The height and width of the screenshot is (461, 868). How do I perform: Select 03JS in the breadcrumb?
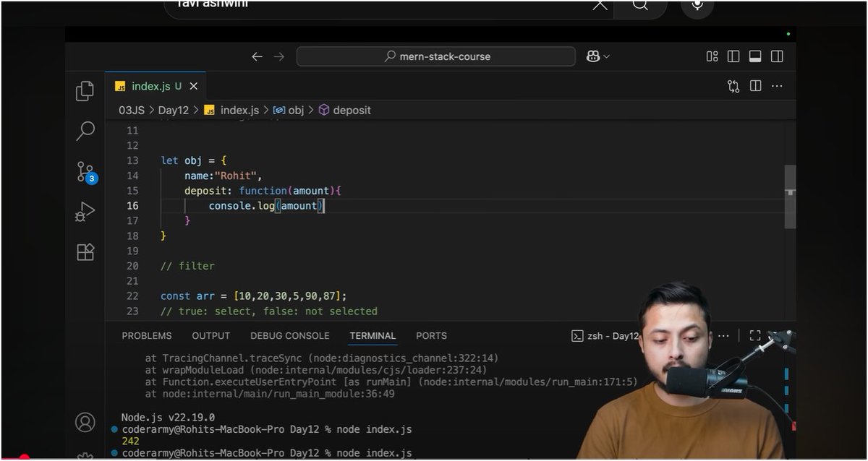[x=132, y=110]
